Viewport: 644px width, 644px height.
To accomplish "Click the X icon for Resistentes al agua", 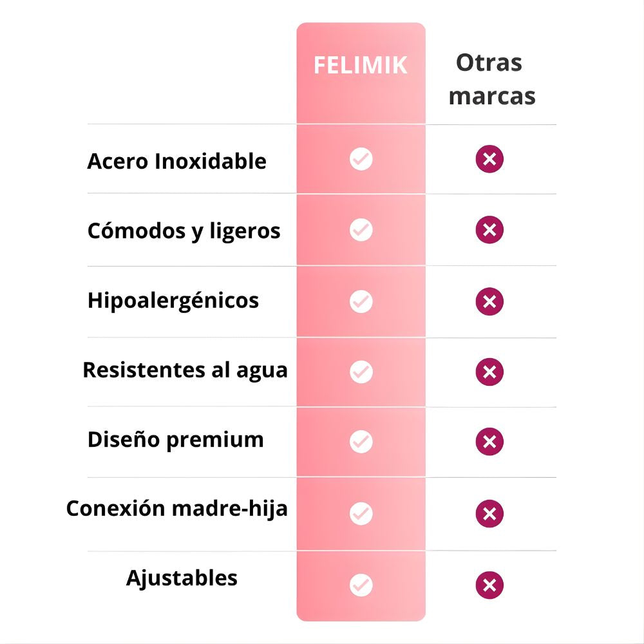I will (489, 372).
